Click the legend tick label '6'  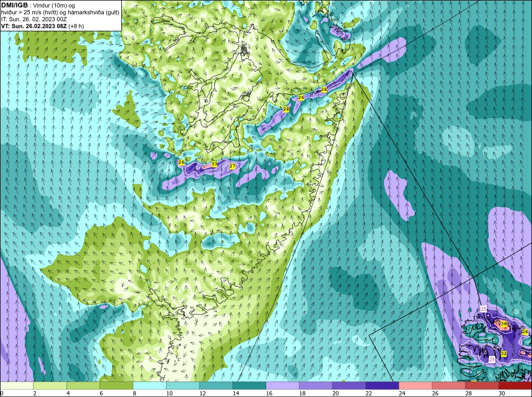[x=102, y=393]
